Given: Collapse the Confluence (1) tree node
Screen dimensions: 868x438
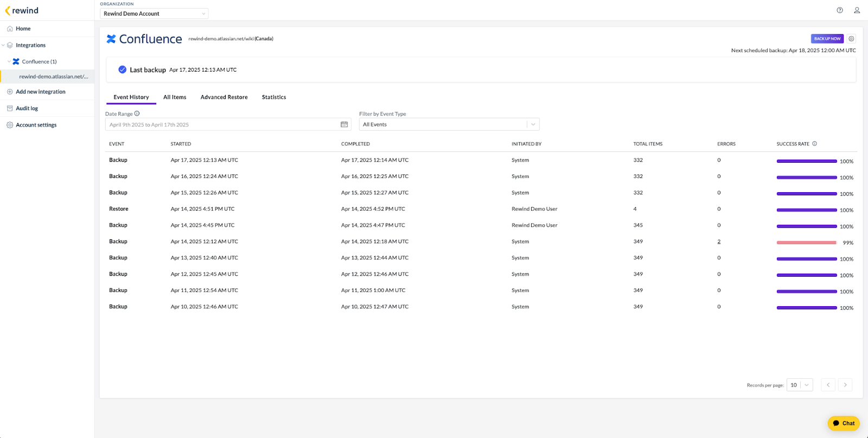Looking at the screenshot, I should pyautogui.click(x=9, y=61).
